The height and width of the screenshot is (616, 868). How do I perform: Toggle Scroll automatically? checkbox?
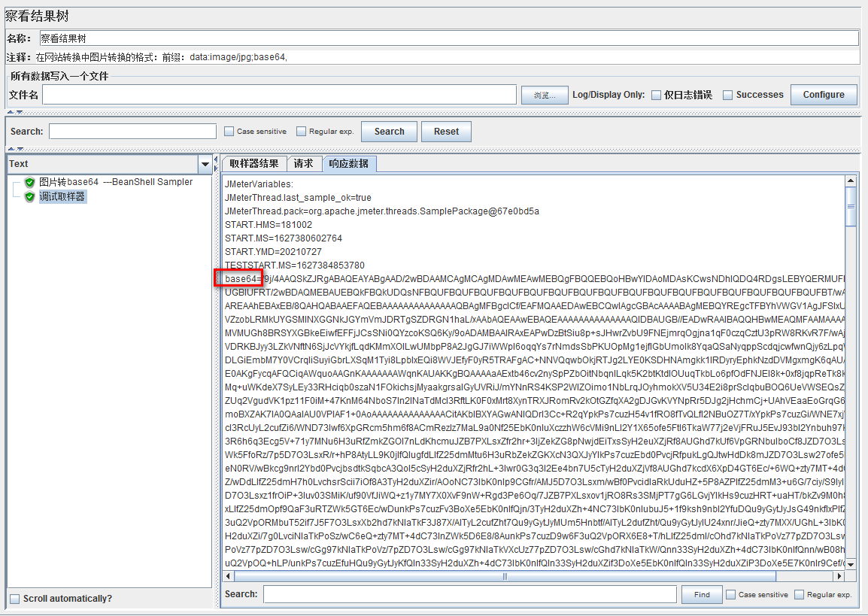point(15,599)
